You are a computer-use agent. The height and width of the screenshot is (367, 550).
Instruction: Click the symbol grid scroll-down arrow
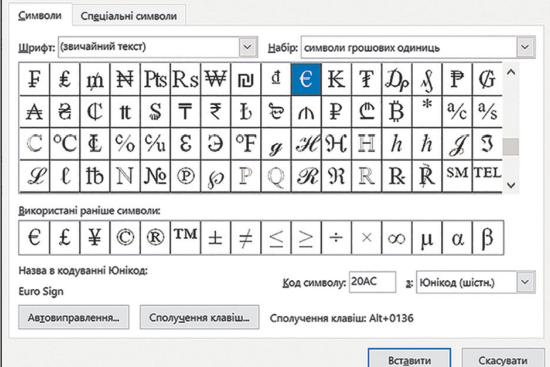click(x=511, y=185)
